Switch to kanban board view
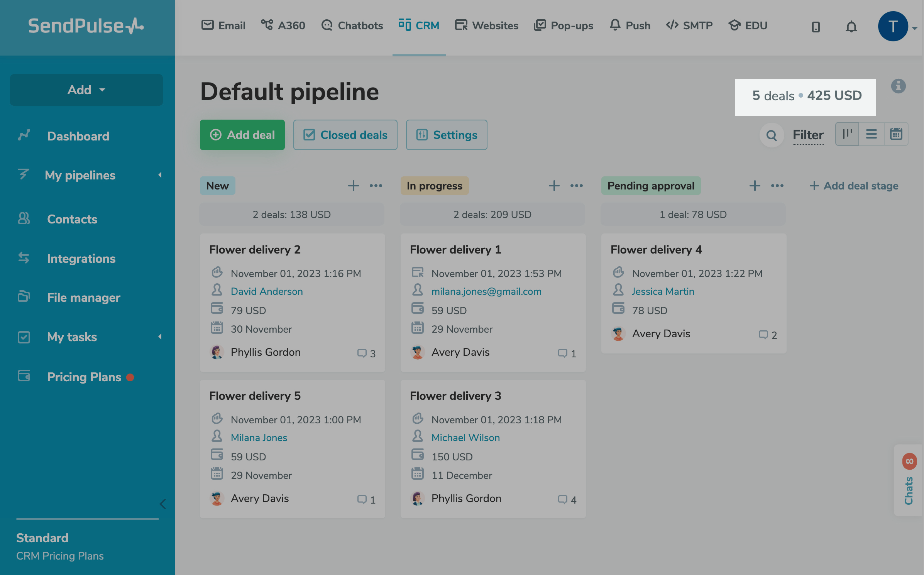Screen dimensions: 924x575 click(x=847, y=134)
